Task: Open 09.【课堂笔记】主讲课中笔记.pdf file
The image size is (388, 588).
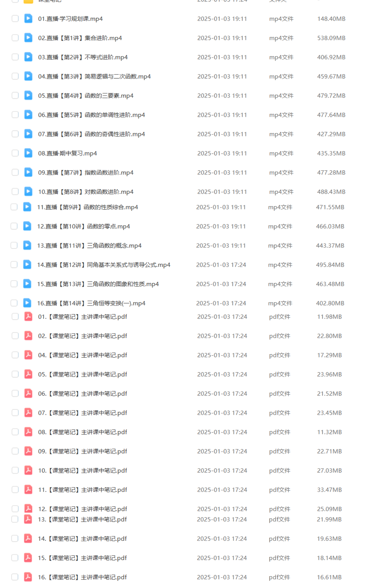Action: (82, 451)
